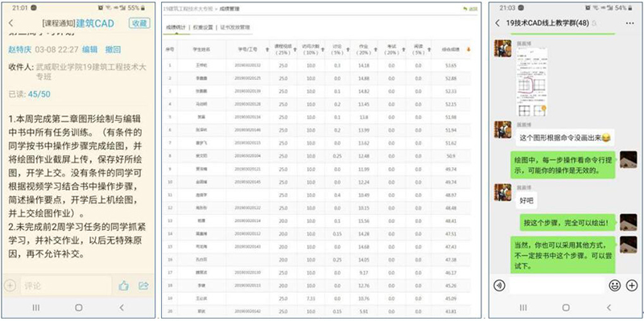Sort by 综合成绩 column arrow
The image size is (644, 321).
pos(469,50)
